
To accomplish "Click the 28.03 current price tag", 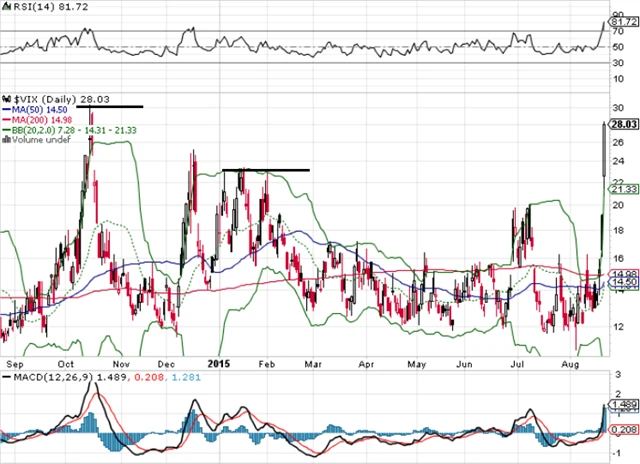I will [x=623, y=123].
